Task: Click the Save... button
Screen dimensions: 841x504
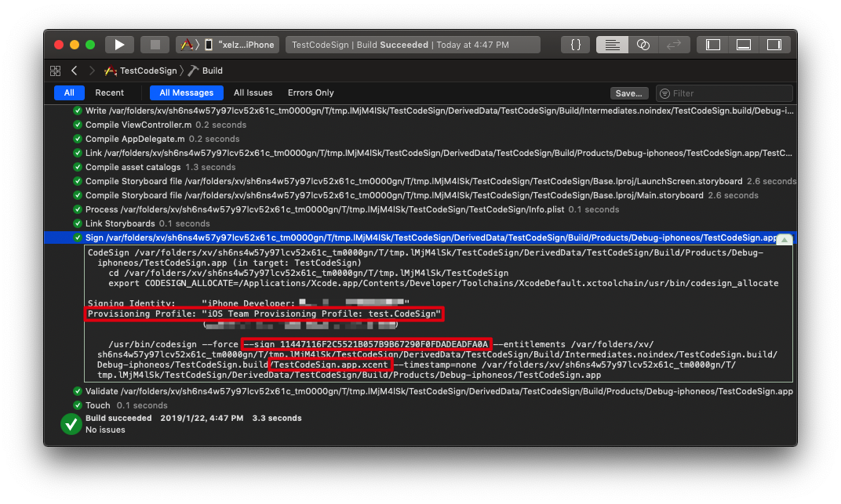Action: pos(628,93)
